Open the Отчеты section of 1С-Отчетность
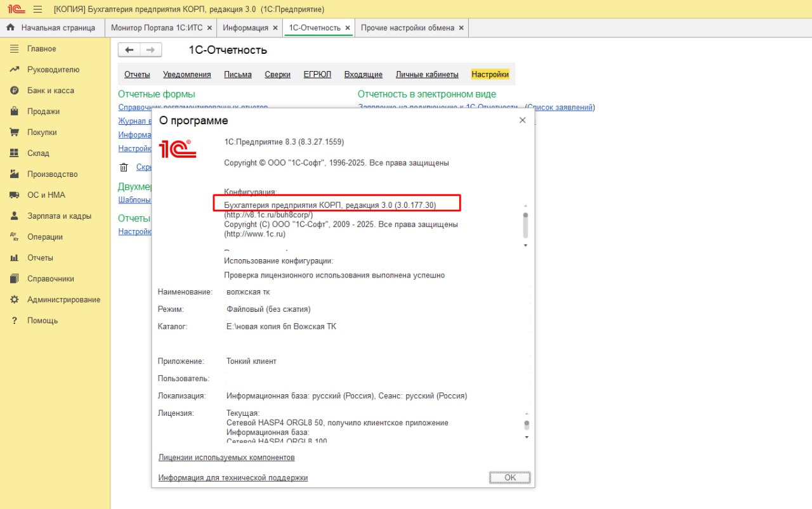The height and width of the screenshot is (509, 812). tap(137, 74)
